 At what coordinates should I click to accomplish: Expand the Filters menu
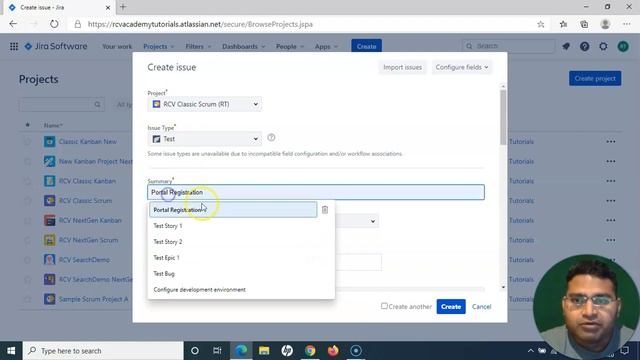[198, 47]
